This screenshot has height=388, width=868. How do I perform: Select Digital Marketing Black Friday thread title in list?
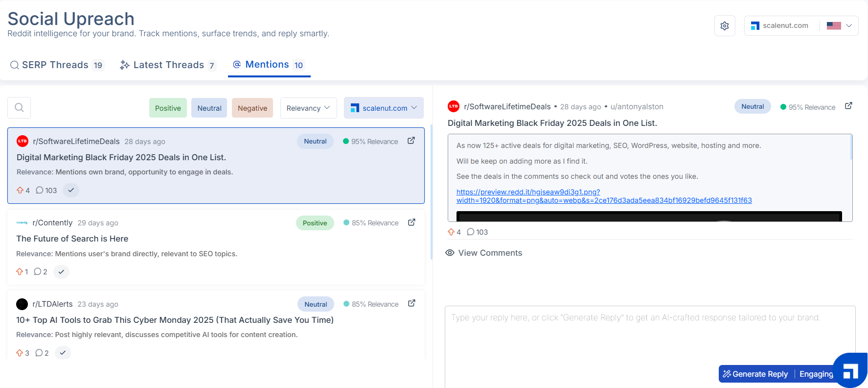(121, 157)
